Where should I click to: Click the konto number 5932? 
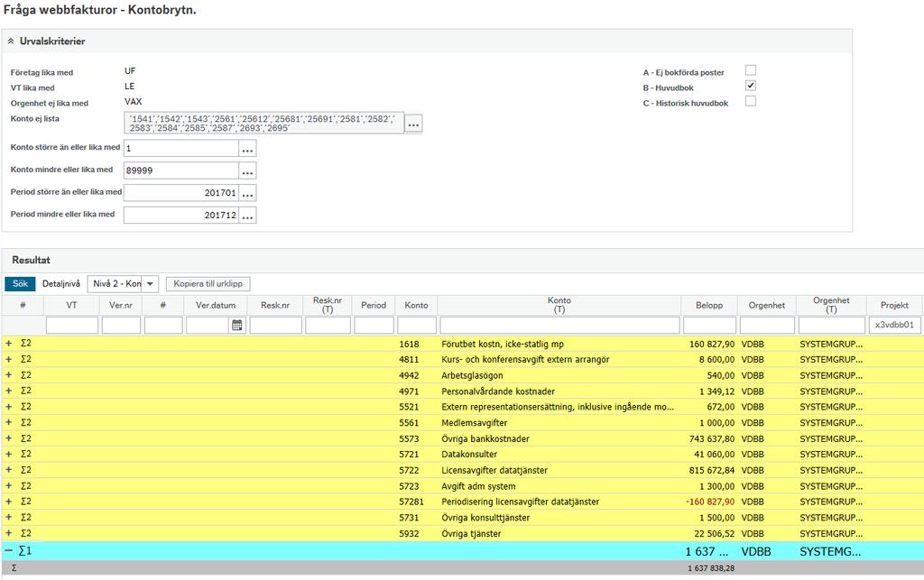409,533
